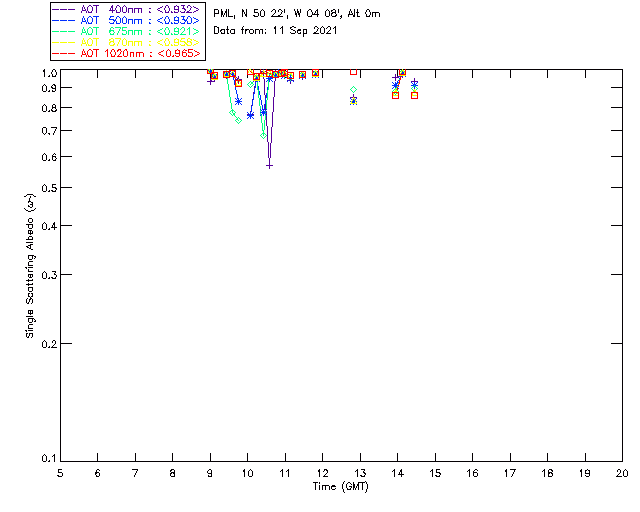Click the isolated red square at time 13
640x512 pixels.
(x=353, y=71)
